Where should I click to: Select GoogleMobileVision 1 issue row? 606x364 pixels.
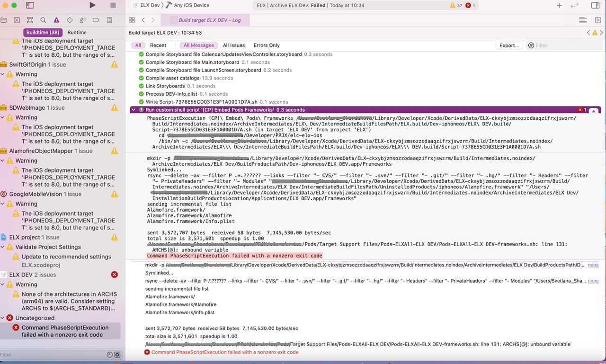click(60, 194)
